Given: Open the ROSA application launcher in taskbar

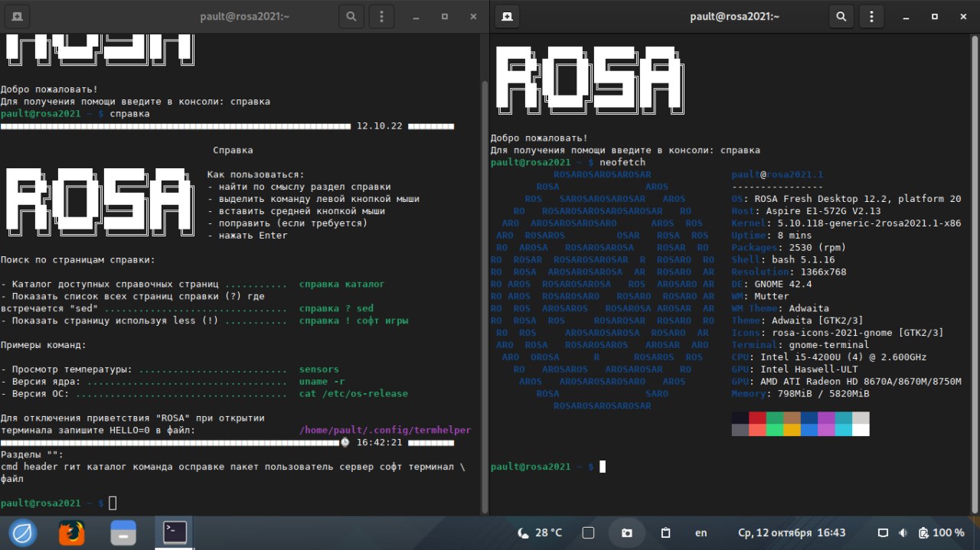Looking at the screenshot, I should 22,532.
